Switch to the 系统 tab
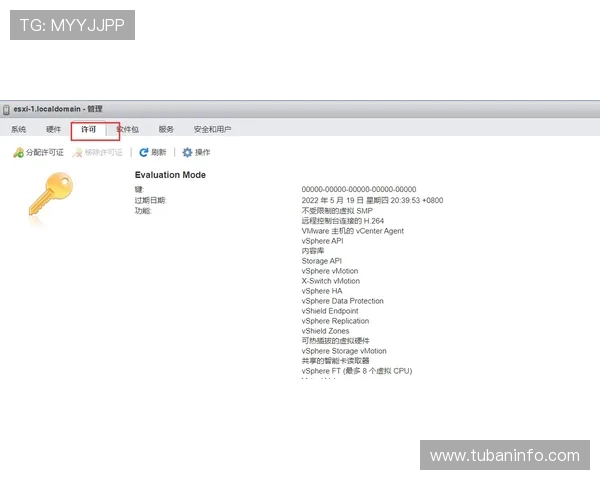Viewport: 600px width, 480px height. coord(19,130)
